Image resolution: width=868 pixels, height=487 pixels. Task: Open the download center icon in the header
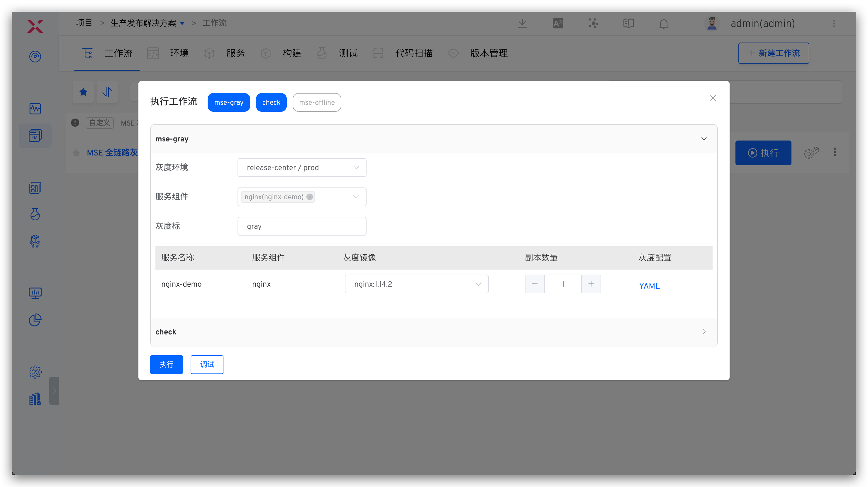tap(522, 23)
